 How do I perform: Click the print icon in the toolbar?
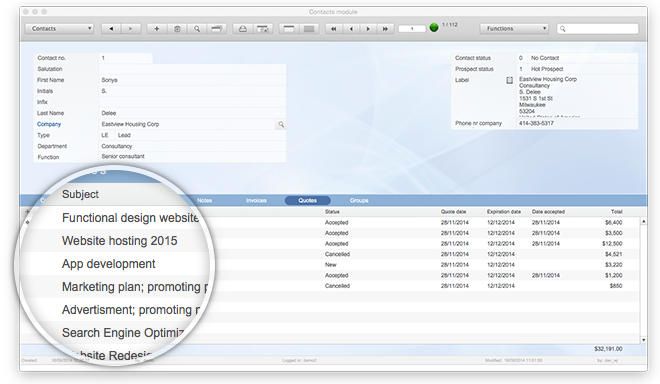243,29
